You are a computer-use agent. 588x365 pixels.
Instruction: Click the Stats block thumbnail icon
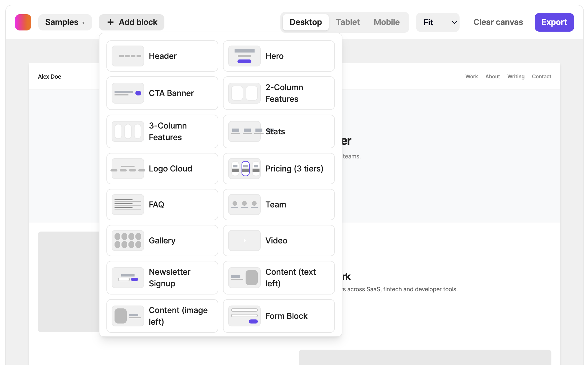244,131
